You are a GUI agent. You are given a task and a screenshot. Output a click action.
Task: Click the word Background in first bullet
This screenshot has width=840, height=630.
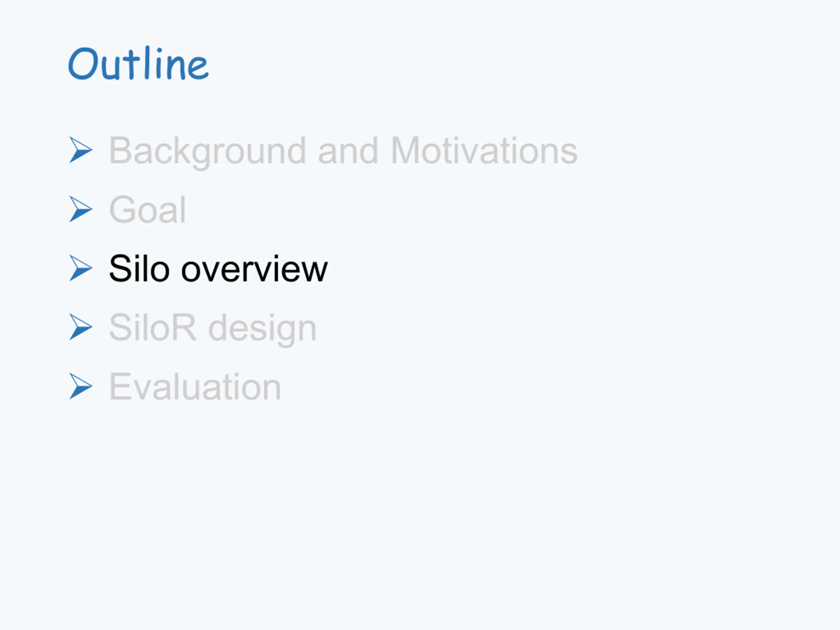click(x=207, y=151)
